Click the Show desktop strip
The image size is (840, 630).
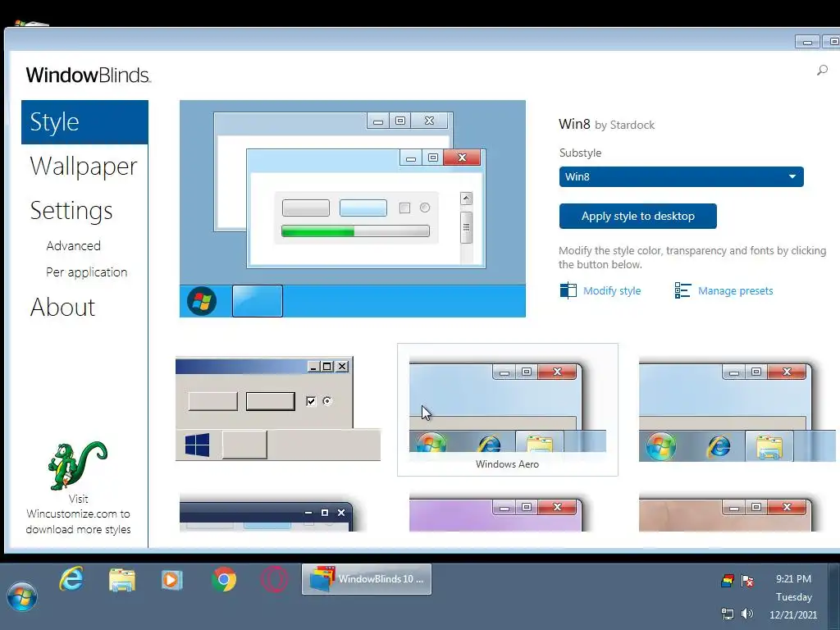(x=834, y=596)
